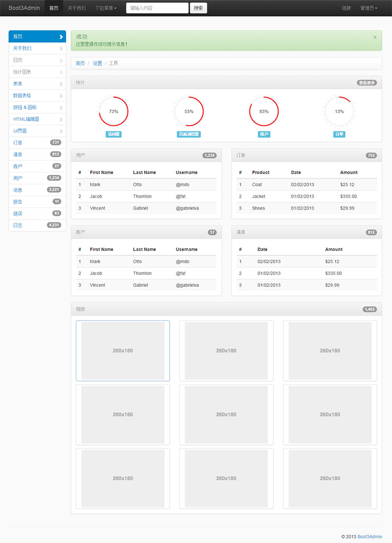Screen dimensions: 392x543
Task: Click the chevron icon on the 首页 sidebar item
Action: [x=60, y=37]
